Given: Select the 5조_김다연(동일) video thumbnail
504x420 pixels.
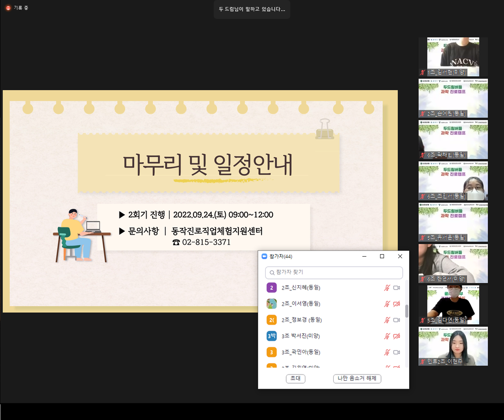Looking at the screenshot, I should coord(453,305).
